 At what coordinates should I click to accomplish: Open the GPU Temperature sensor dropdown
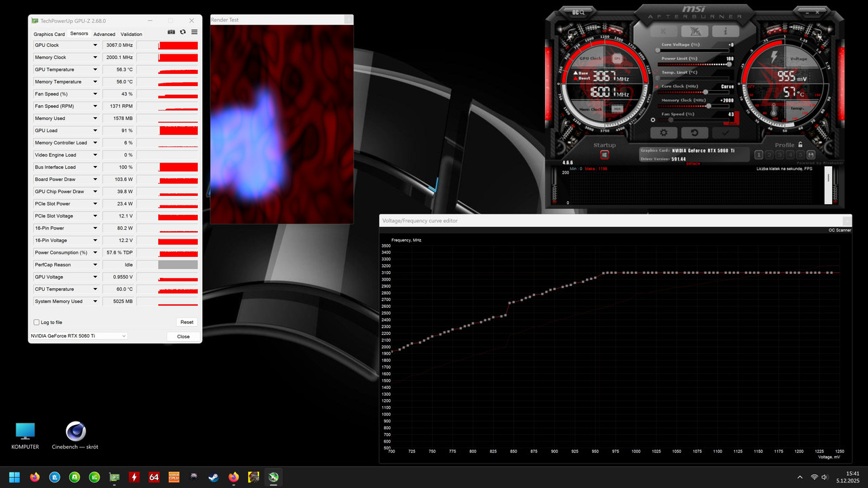[x=95, y=70]
